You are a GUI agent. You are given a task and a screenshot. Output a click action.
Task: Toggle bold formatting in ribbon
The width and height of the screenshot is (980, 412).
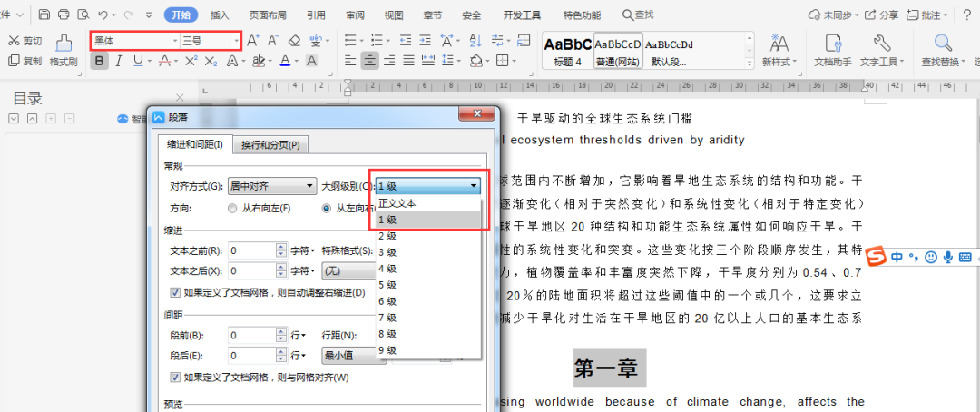pos(100,61)
